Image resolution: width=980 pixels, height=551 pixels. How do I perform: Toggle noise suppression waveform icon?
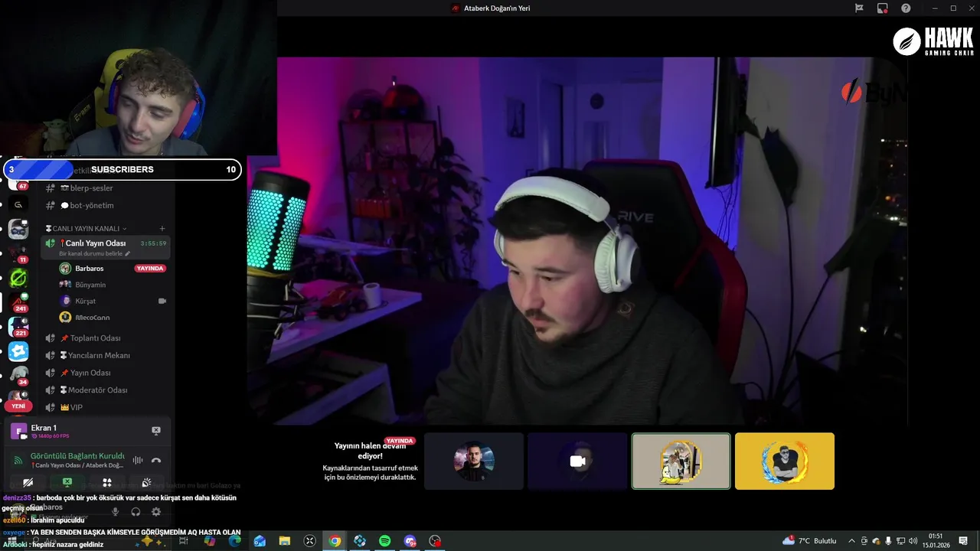138,460
